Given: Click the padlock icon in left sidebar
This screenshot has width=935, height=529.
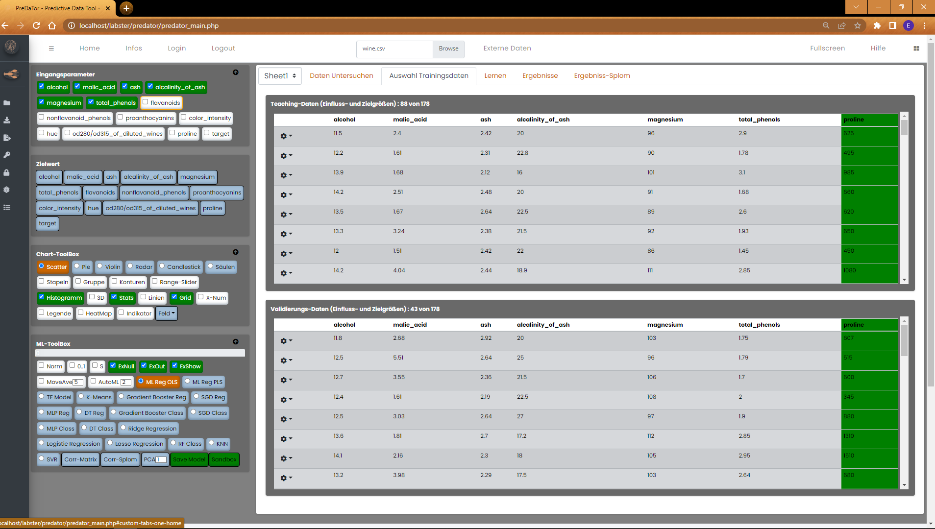Looking at the screenshot, I should [x=8, y=172].
